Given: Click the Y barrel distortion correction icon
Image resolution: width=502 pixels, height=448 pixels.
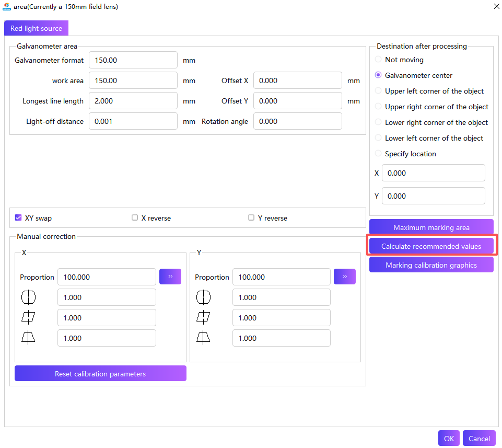Looking at the screenshot, I should (x=203, y=297).
